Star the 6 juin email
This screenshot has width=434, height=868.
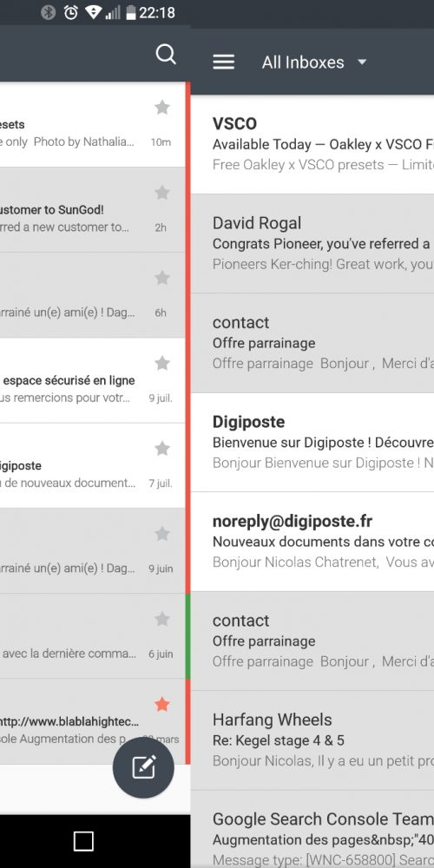tap(162, 618)
